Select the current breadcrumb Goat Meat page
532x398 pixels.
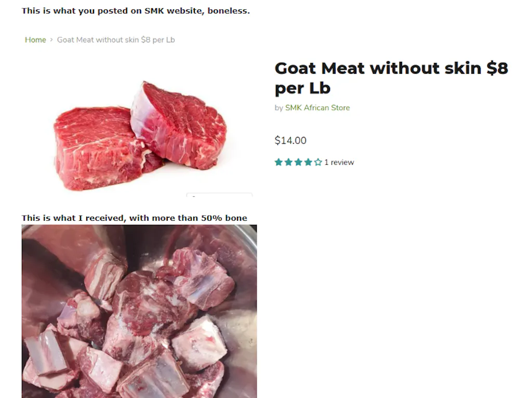[x=116, y=40]
